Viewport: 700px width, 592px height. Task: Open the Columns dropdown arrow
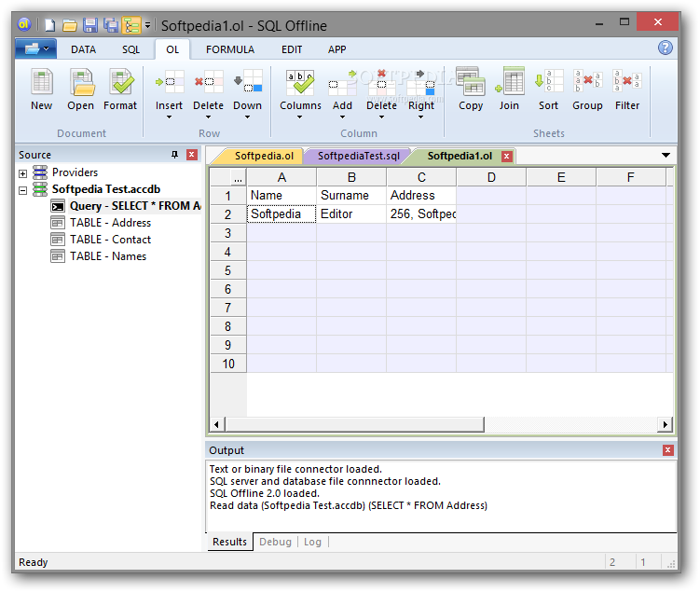click(299, 117)
